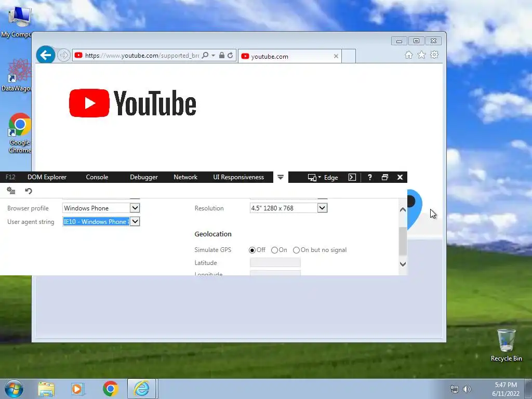532x399 pixels.
Task: Toggle the console panel icon in F12 bar
Action: pyautogui.click(x=352, y=178)
